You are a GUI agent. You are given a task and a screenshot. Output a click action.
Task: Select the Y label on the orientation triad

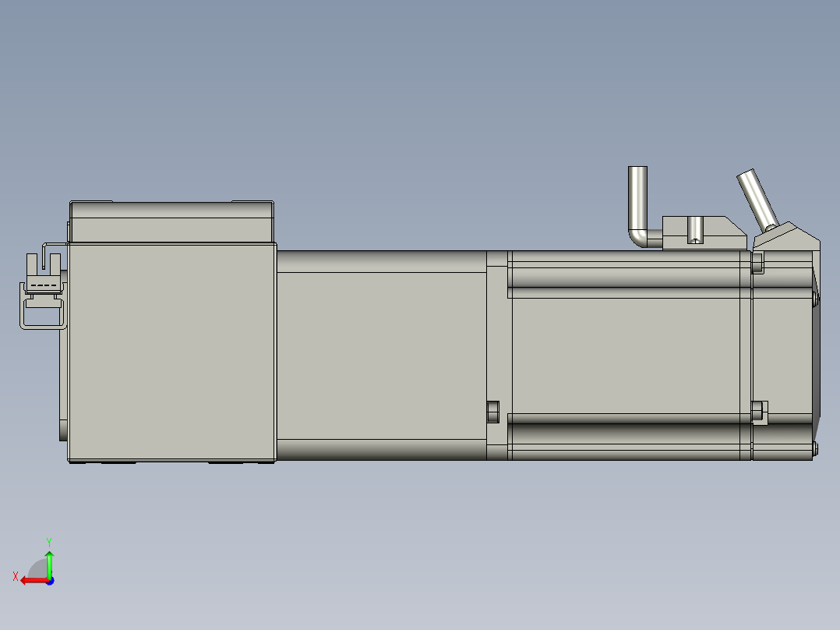point(49,541)
